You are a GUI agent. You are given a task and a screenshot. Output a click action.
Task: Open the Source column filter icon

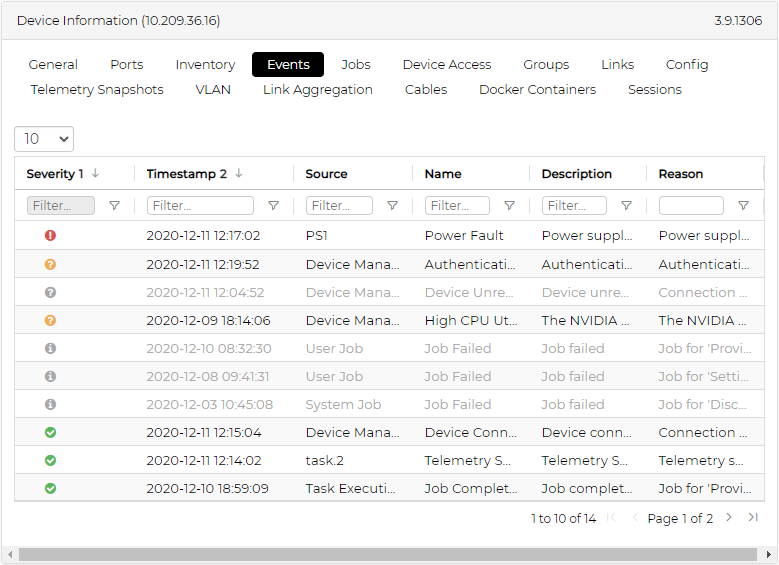(x=392, y=206)
